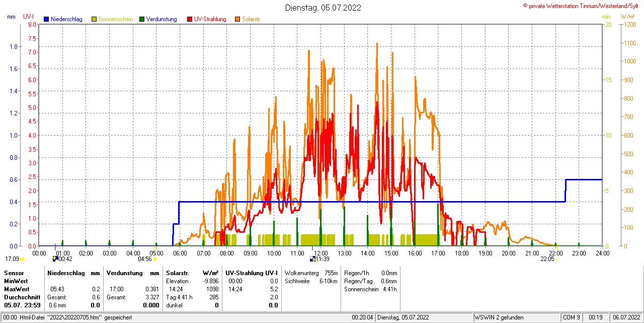Click the sun icon next to 17:09
644x323 pixels.
pyautogui.click(x=22, y=259)
